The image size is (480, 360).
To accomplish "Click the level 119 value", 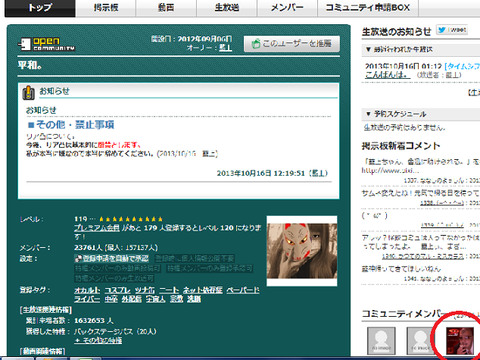I will 81,219.
